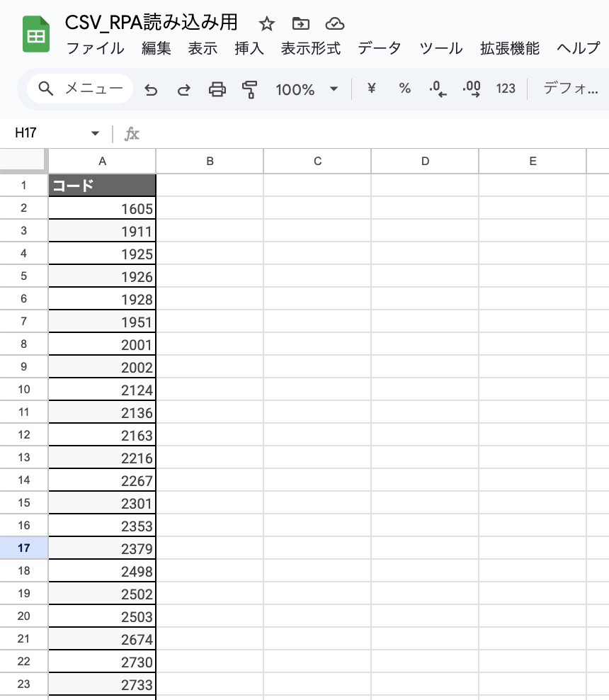The image size is (609, 700).
Task: Decrease decimal places
Action: [x=438, y=89]
